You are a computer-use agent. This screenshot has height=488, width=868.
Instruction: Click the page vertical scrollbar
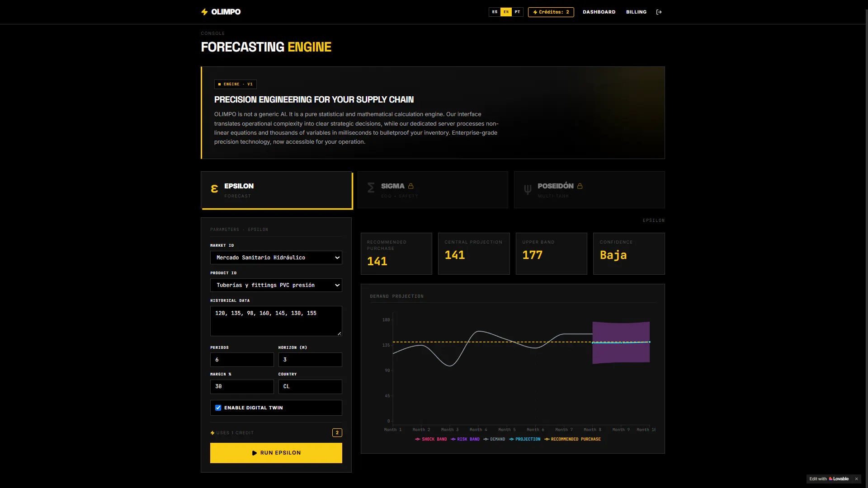click(866, 244)
